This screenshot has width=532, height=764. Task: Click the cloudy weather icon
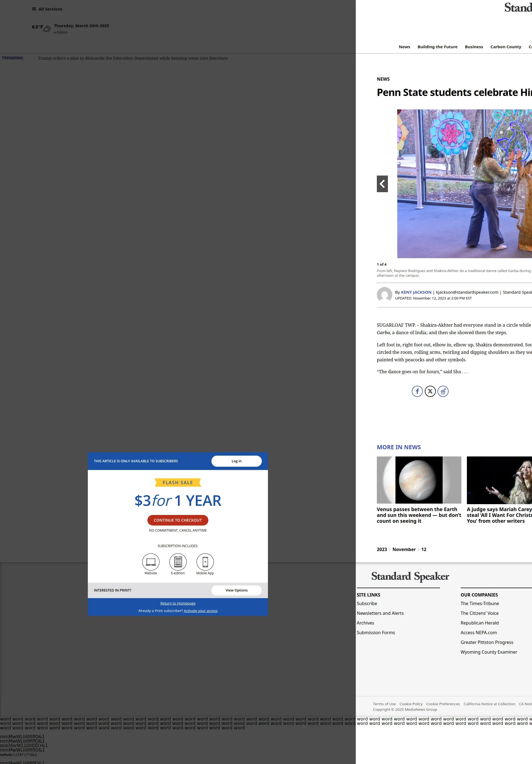point(47,29)
